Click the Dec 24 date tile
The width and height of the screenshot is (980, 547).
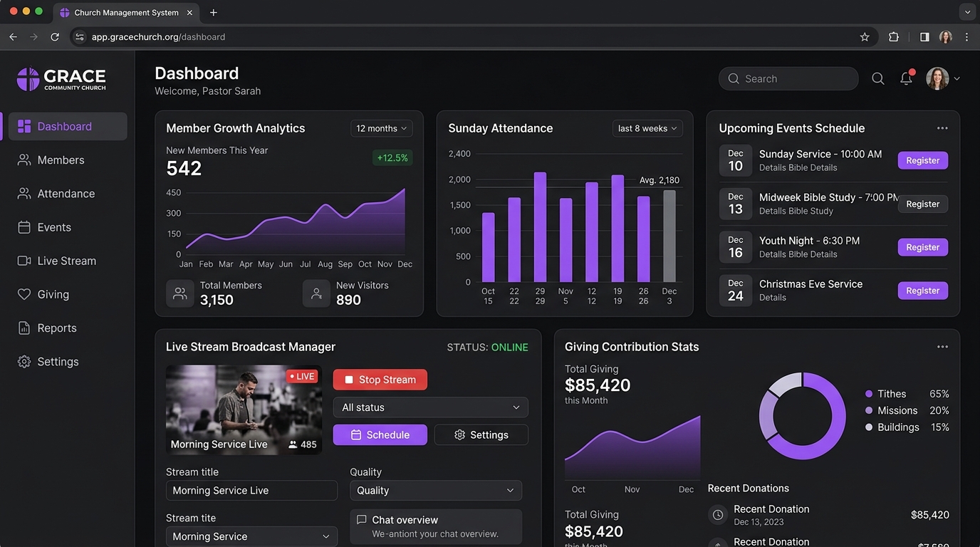coord(736,291)
